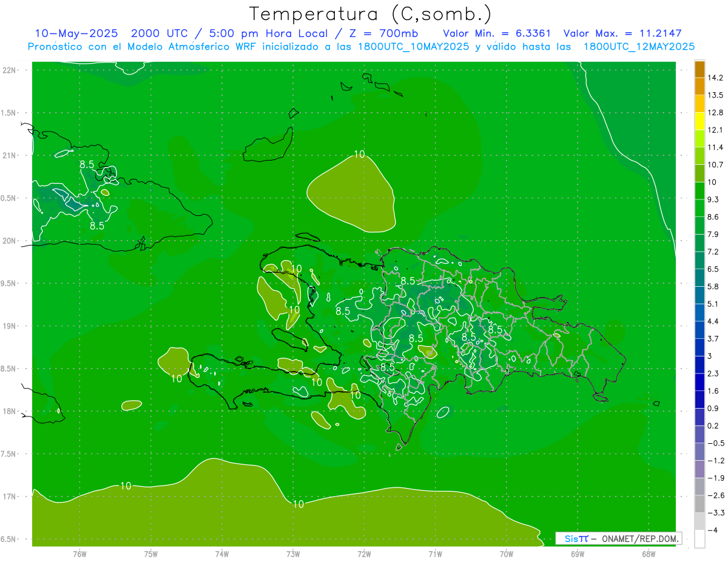Click the olive legend swatch between 10 and 10.7

[699, 173]
